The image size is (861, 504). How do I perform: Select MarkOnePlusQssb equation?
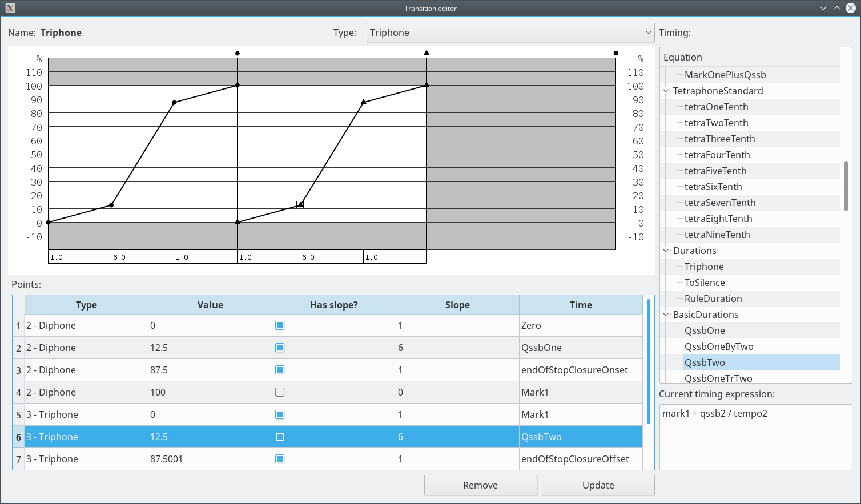(x=725, y=75)
